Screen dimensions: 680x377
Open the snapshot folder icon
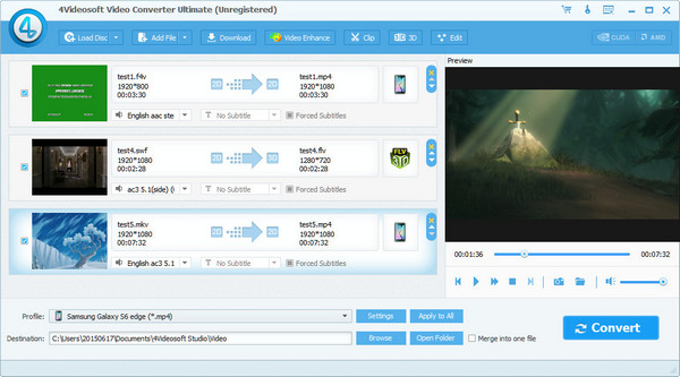(x=580, y=282)
